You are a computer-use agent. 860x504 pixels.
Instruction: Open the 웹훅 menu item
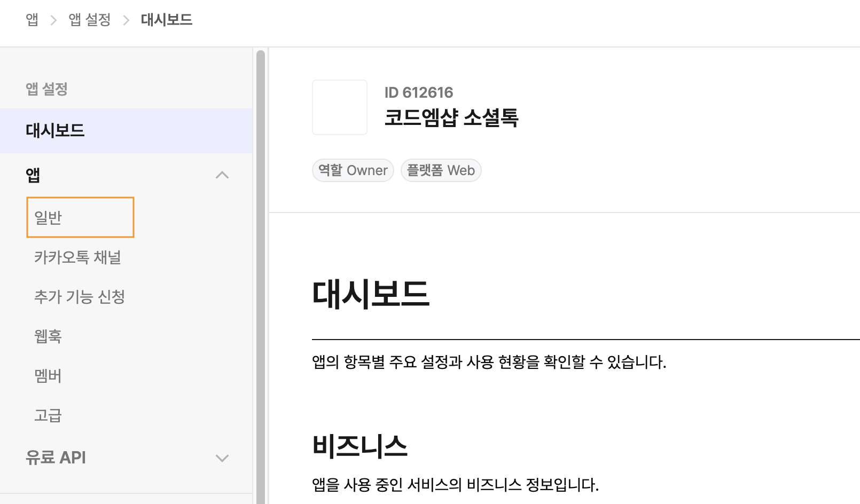coord(48,336)
